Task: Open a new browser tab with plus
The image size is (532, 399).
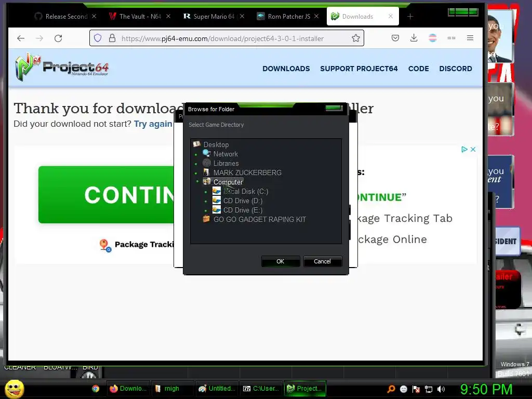Action: pyautogui.click(x=410, y=16)
